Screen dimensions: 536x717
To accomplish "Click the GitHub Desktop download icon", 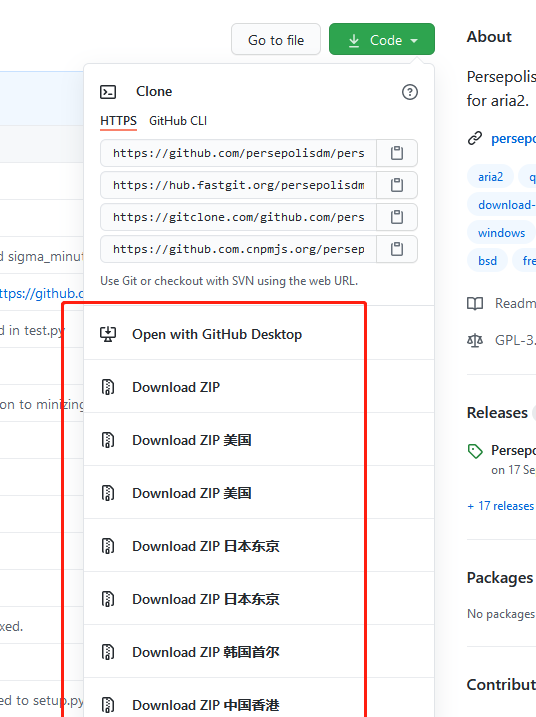I will click(108, 334).
